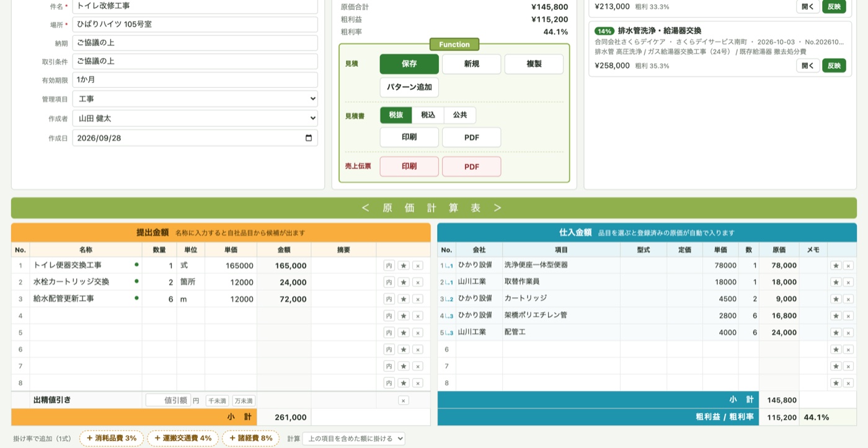The image size is (868, 448).
Task: Star the 架橋ポリエチレン管 cost row
Action: (x=836, y=315)
